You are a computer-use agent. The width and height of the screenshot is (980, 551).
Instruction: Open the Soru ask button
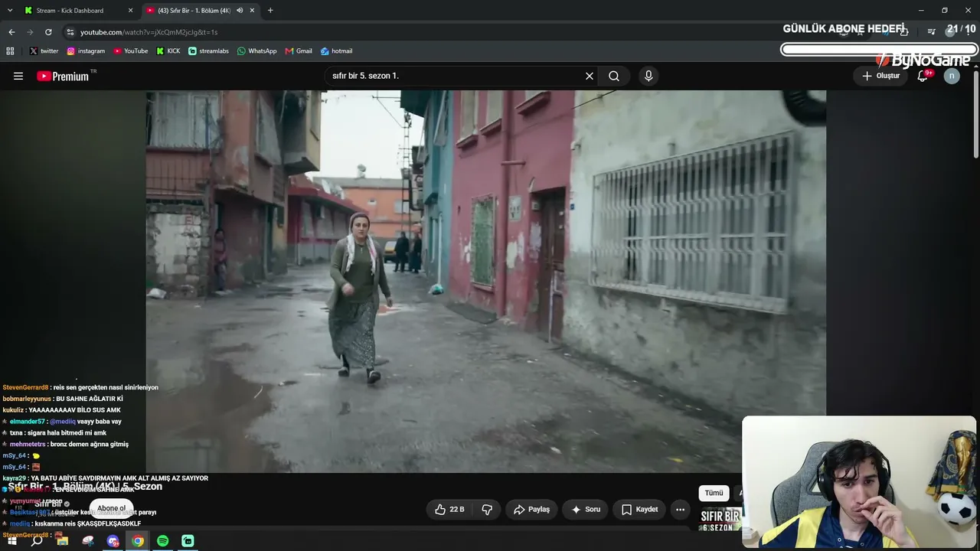point(586,509)
